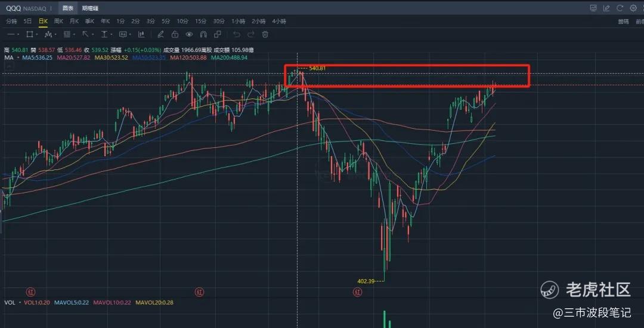Image resolution: width=644 pixels, height=328 pixels.
Task: Open the MA indicator dropdown
Action: click(x=18, y=58)
